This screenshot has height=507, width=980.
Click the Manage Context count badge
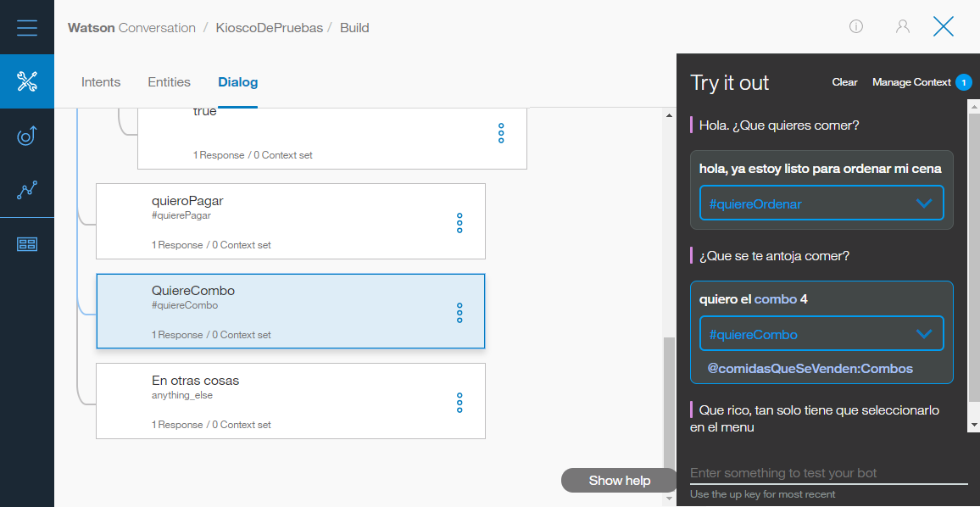tap(964, 82)
